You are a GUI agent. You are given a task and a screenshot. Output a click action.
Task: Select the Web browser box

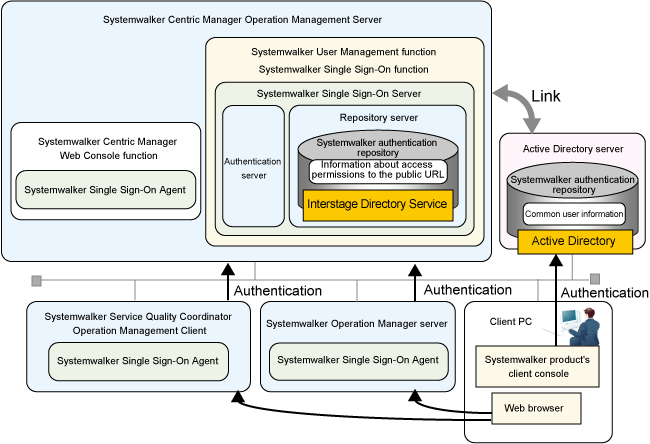pyautogui.click(x=536, y=408)
